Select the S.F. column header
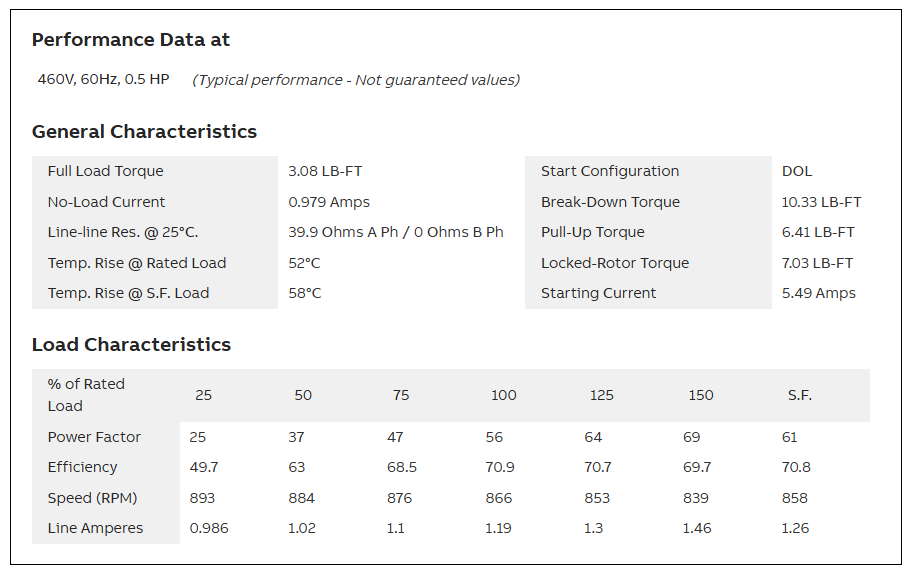This screenshot has width=912, height=575. pyautogui.click(x=800, y=395)
